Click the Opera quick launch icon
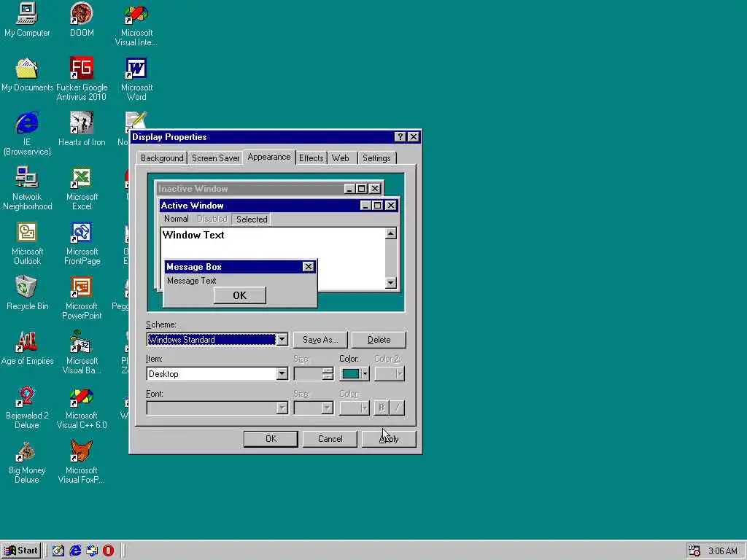This screenshot has height=560, width=747. pyautogui.click(x=109, y=551)
